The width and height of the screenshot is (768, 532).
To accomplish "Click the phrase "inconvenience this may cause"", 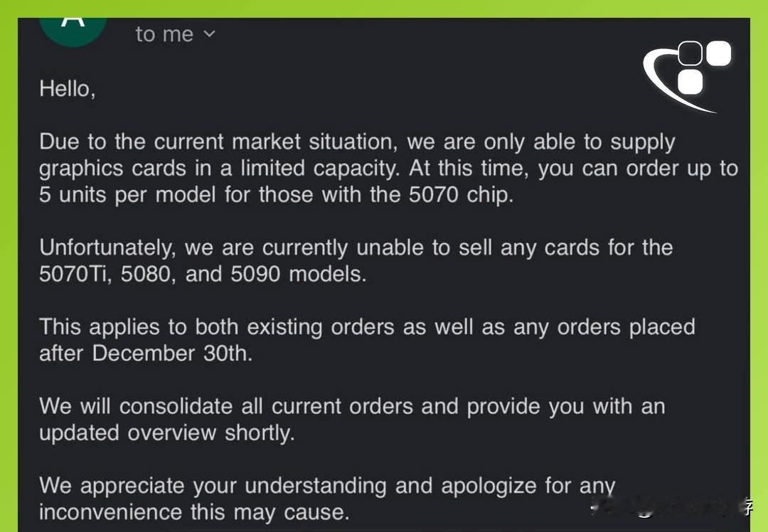I will click(193, 511).
